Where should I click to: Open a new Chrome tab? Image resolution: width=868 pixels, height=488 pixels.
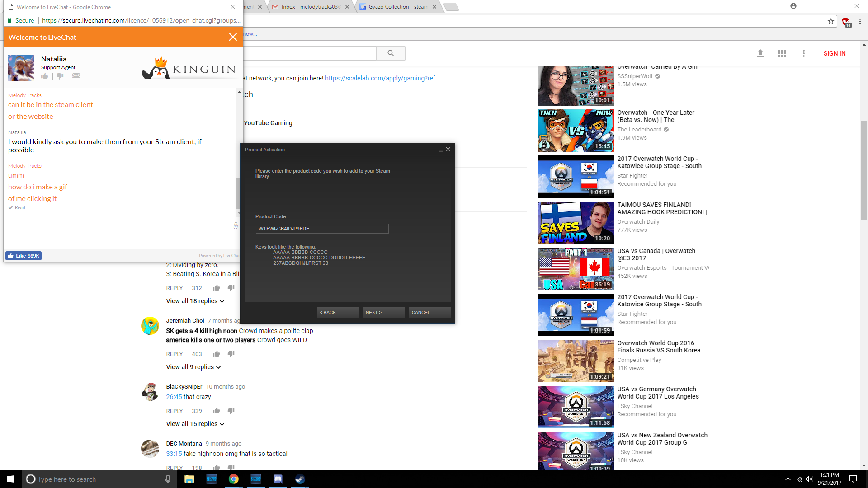(x=451, y=7)
